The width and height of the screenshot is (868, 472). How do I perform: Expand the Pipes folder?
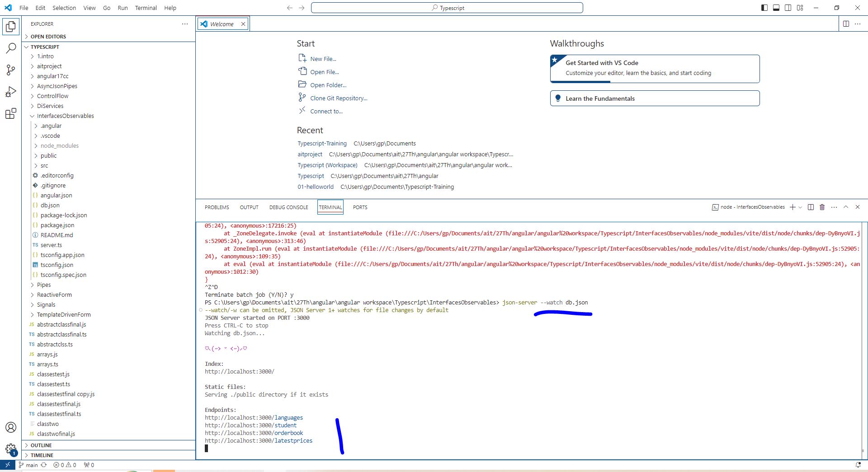[43, 285]
